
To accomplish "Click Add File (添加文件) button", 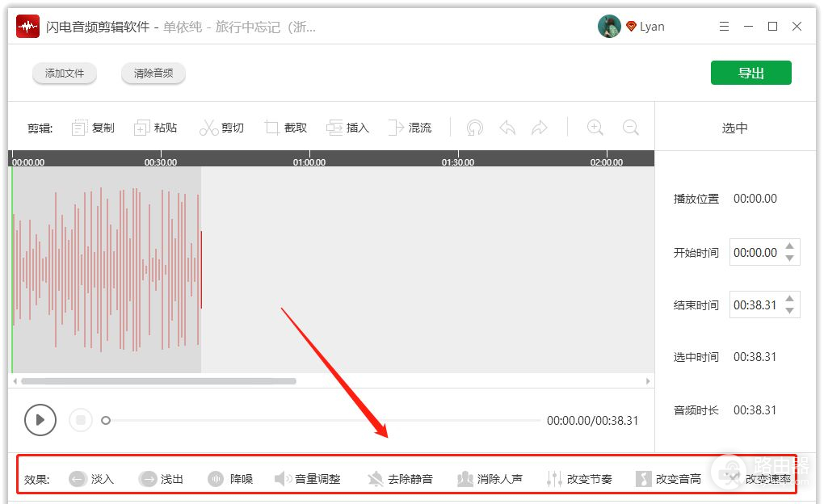I will (64, 73).
